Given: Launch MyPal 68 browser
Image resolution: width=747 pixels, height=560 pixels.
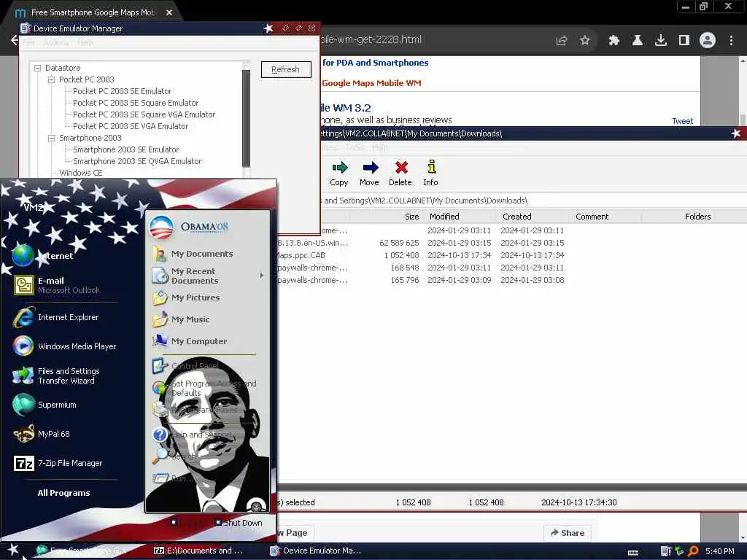Looking at the screenshot, I should pyautogui.click(x=42, y=434).
